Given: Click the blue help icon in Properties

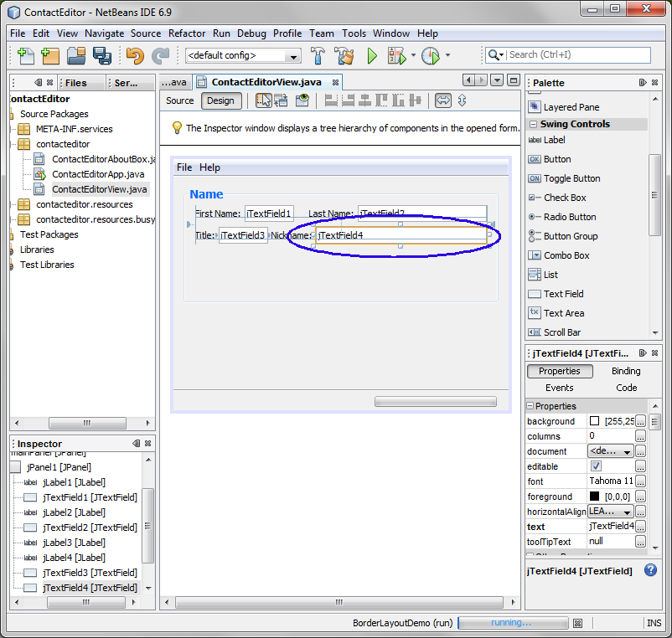Looking at the screenshot, I should [x=650, y=570].
